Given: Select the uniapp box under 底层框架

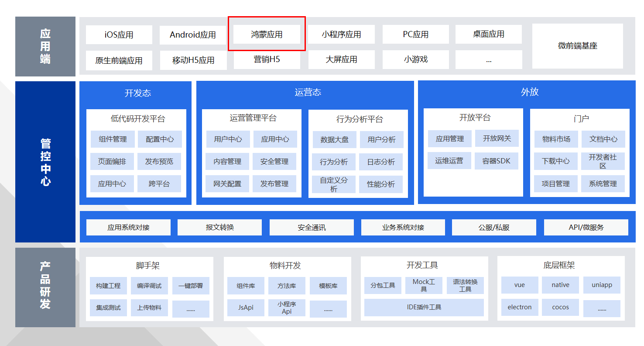Looking at the screenshot, I should click(602, 285).
